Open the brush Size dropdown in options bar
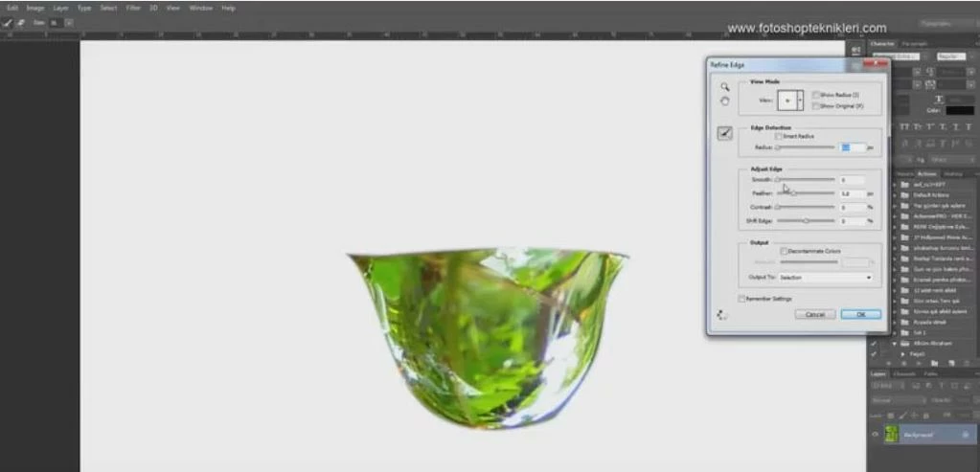 tap(69, 22)
